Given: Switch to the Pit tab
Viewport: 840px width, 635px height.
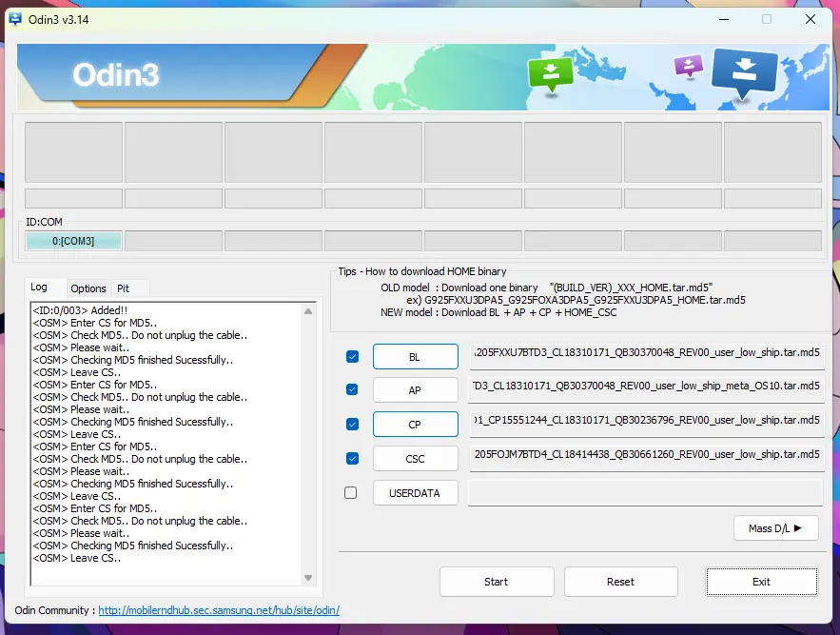Looking at the screenshot, I should coord(124,288).
